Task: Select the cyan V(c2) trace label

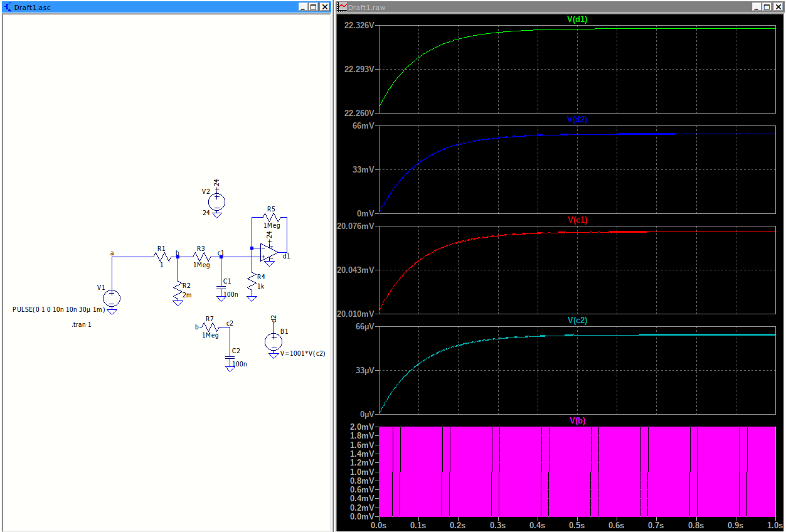Action: point(577,321)
